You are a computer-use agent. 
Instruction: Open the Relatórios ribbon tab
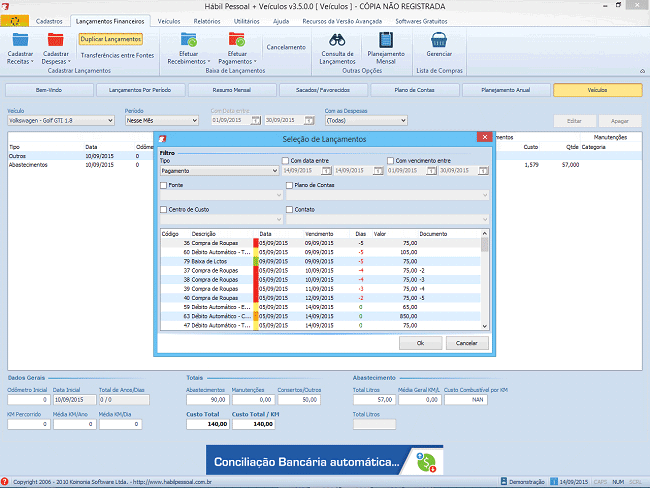207,21
